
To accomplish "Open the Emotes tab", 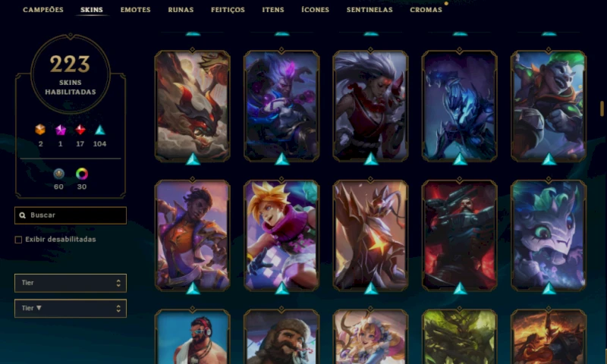I will pos(136,10).
